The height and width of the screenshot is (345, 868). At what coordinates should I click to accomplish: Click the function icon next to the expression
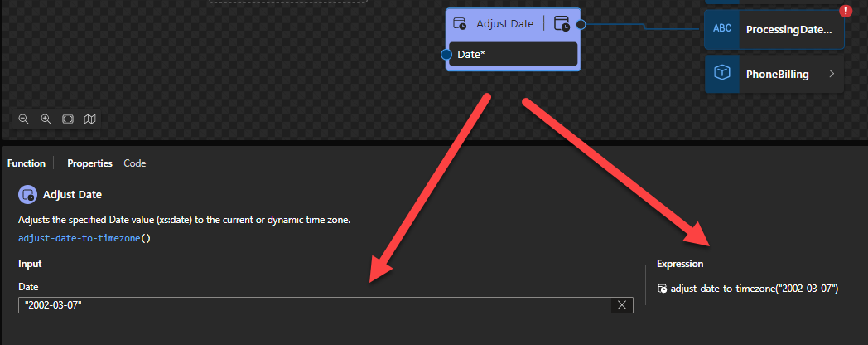coord(662,289)
